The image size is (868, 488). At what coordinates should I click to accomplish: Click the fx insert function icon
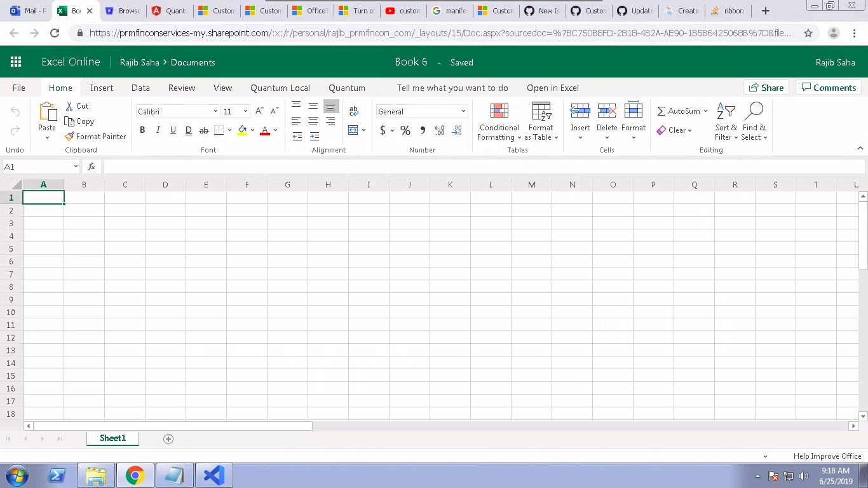(x=92, y=166)
